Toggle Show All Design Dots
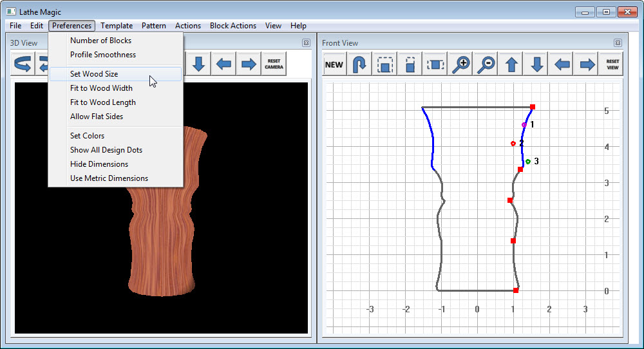This screenshot has width=644, height=349. coord(106,150)
